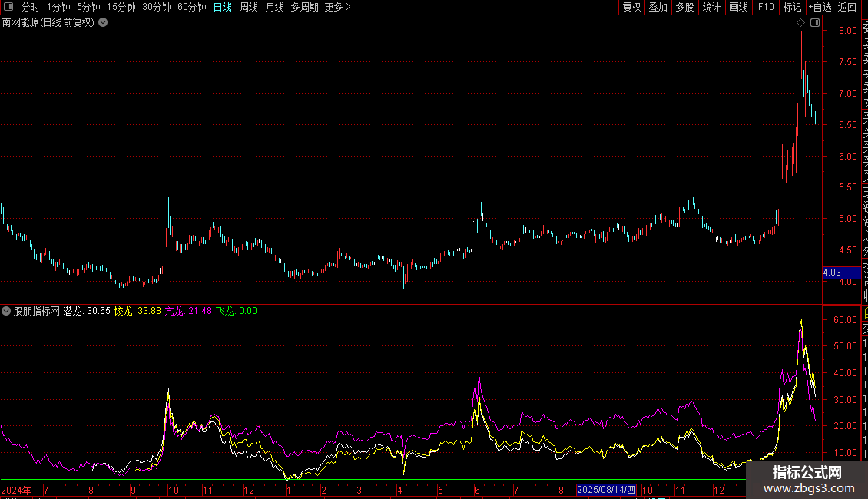The width and height of the screenshot is (868, 499).
Task: Click the 叠加 overlay button
Action: click(x=658, y=7)
